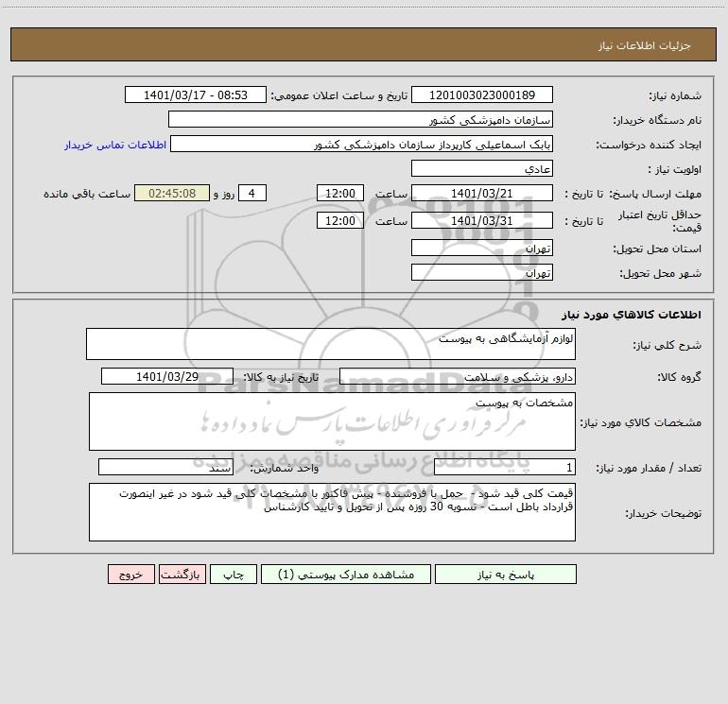Click the specifications box مشخصات به پیوست
The height and width of the screenshot is (704, 728).
point(332,421)
